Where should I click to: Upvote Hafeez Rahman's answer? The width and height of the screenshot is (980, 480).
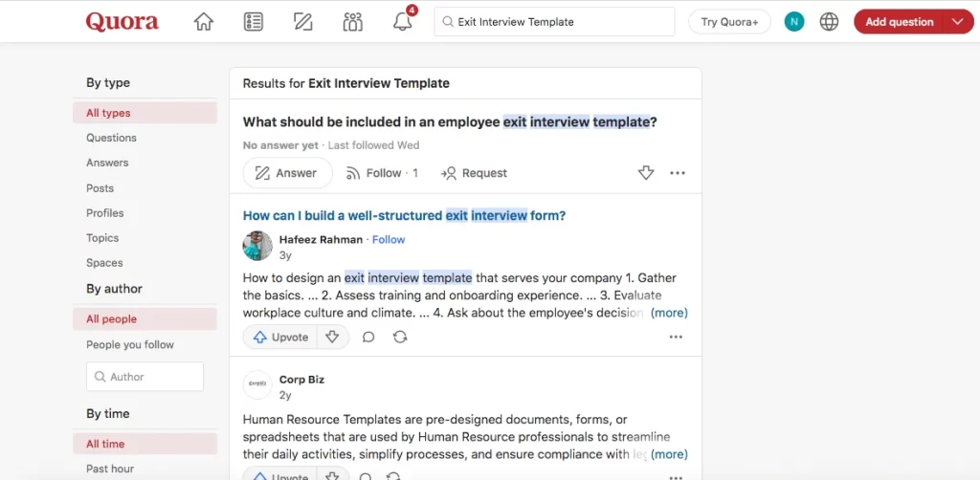(280, 338)
